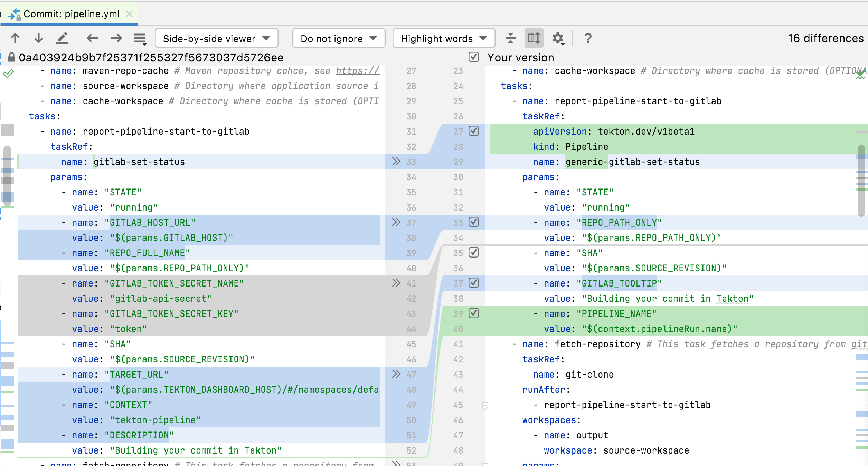
Task: Toggle the Your version checkbox
Action: click(x=474, y=57)
